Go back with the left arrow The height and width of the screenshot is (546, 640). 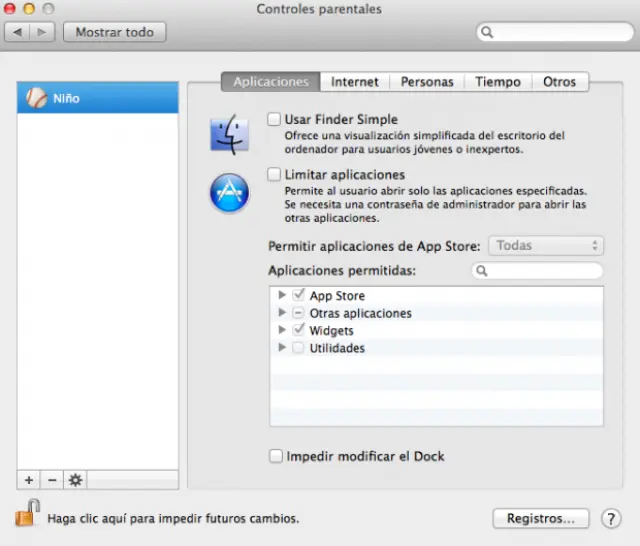tap(18, 32)
